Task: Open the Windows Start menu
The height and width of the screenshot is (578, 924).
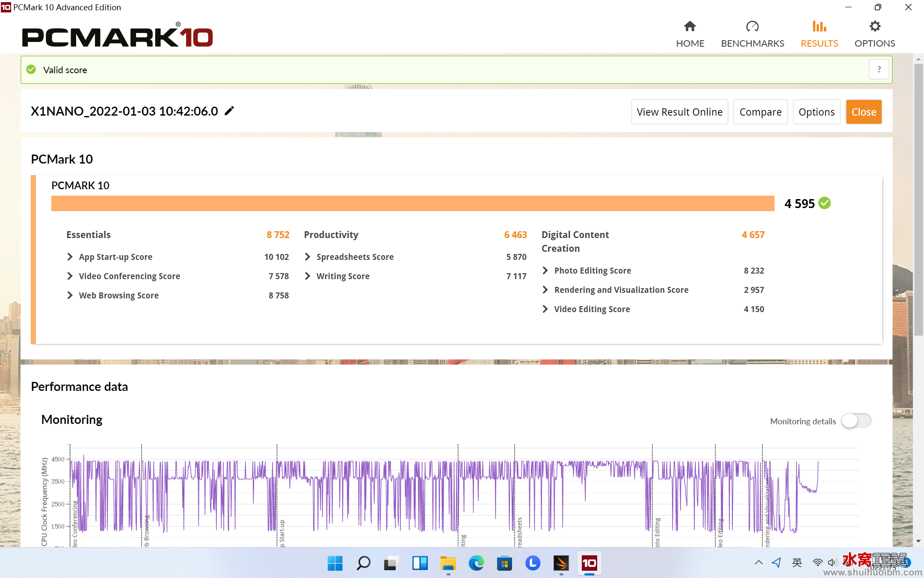Action: point(335,563)
